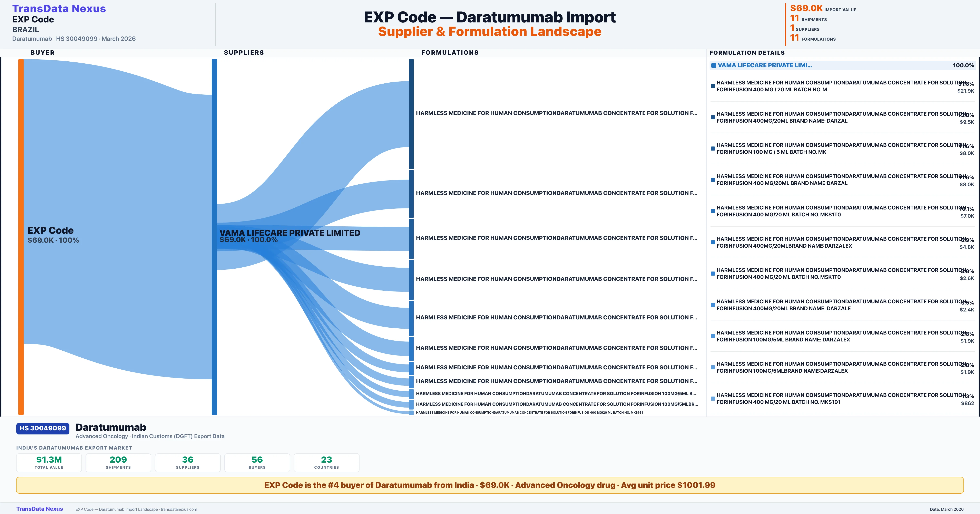
Task: Click the square icon next to the MSK1T0 $2.6K entry
Action: (x=713, y=273)
